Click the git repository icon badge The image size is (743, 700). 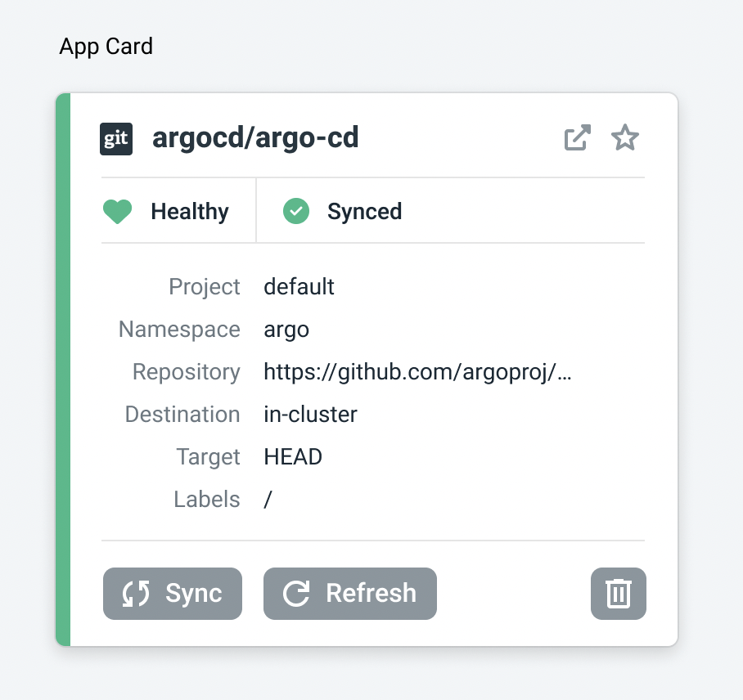pyautogui.click(x=115, y=138)
